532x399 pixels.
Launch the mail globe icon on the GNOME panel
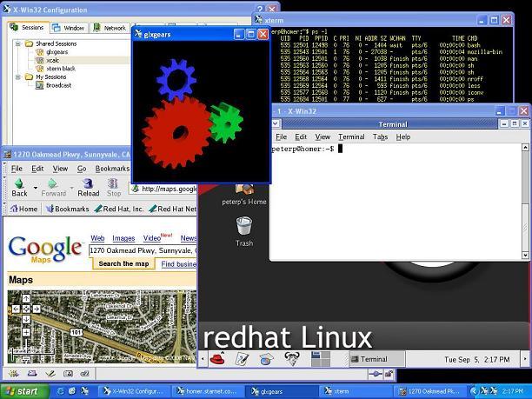click(266, 359)
